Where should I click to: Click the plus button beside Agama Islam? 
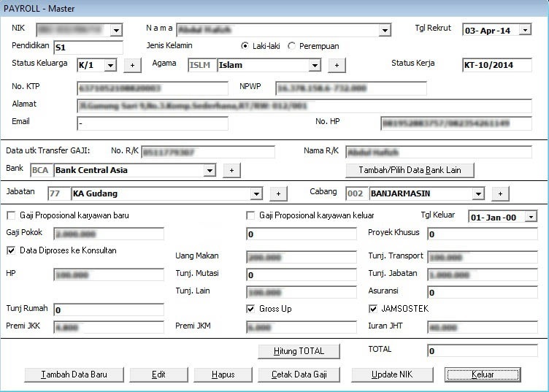337,66
